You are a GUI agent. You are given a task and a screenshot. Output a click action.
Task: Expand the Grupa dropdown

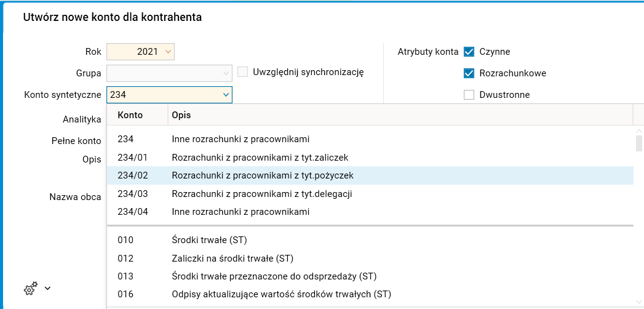coord(225,73)
